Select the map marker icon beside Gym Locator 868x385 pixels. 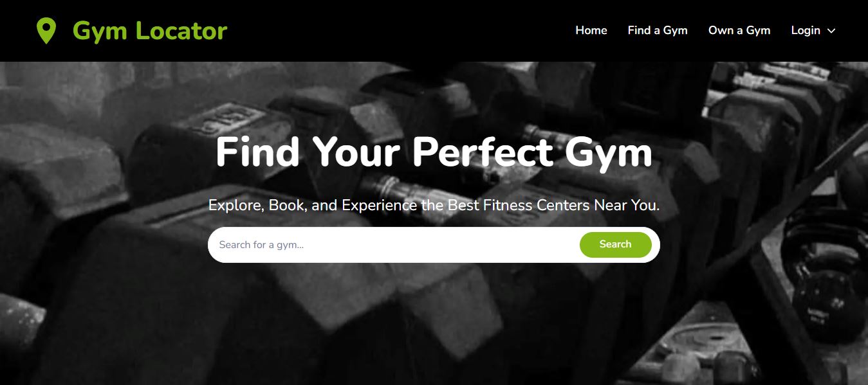pyautogui.click(x=46, y=31)
